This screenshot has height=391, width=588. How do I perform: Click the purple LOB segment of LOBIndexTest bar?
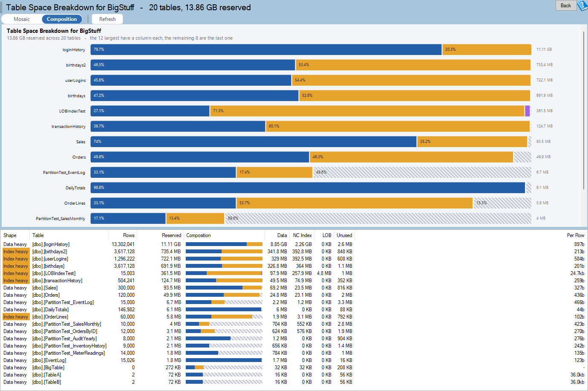click(527, 111)
